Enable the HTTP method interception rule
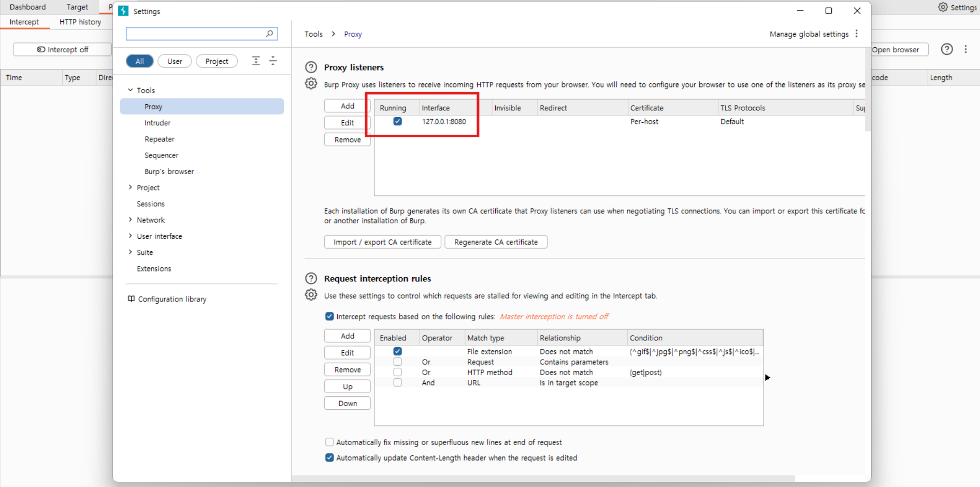This screenshot has height=487, width=980. tap(397, 372)
